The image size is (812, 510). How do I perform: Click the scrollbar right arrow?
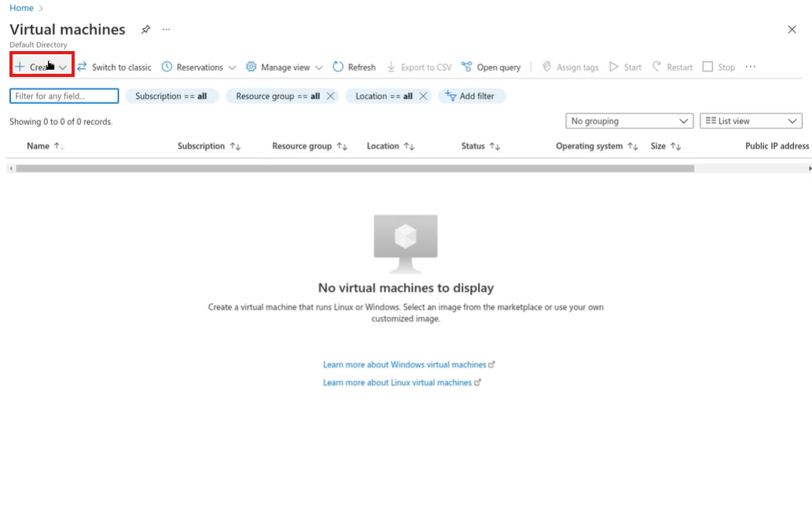(810, 168)
